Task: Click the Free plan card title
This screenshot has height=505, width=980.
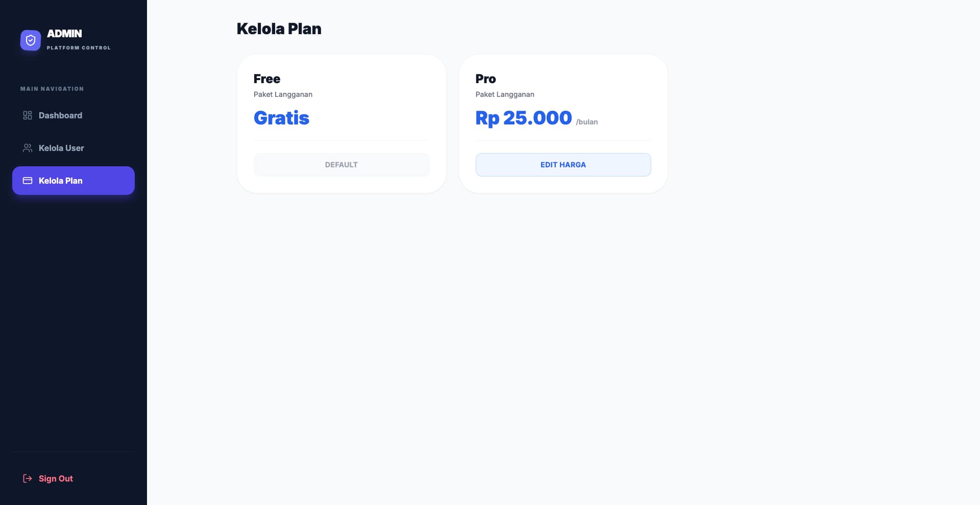Action: (267, 79)
